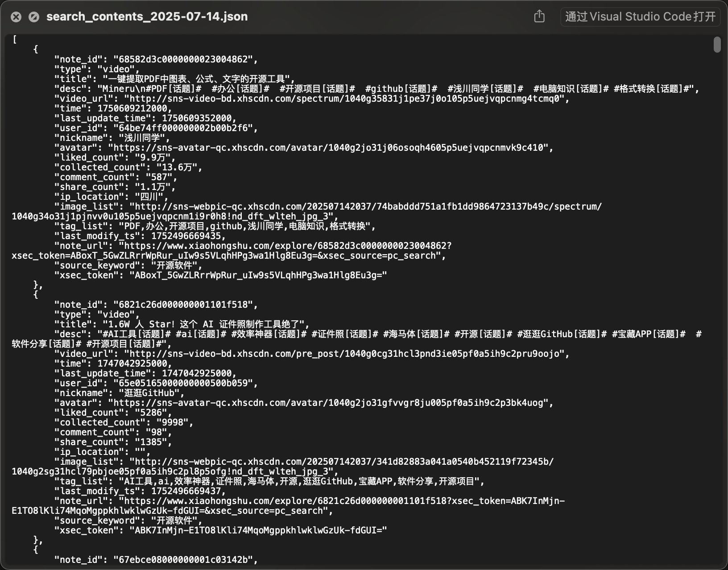Click the vertical scrollbar thumb

tap(717, 45)
